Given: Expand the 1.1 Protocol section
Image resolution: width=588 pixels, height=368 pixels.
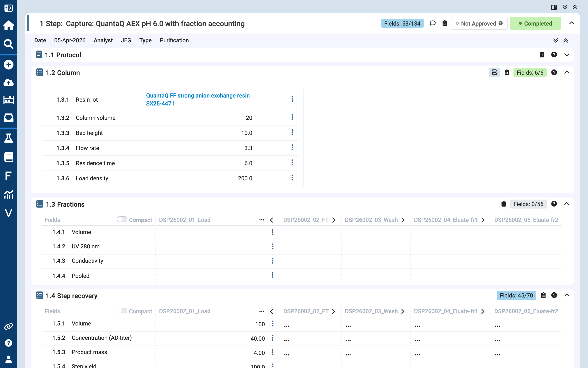Looking at the screenshot, I should click(x=567, y=55).
